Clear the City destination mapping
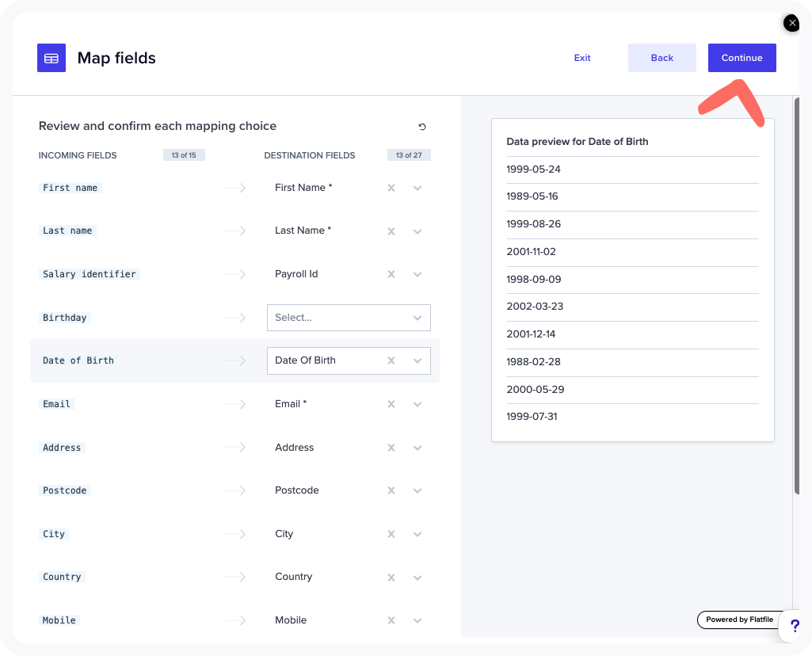The image size is (812, 656). point(391,534)
